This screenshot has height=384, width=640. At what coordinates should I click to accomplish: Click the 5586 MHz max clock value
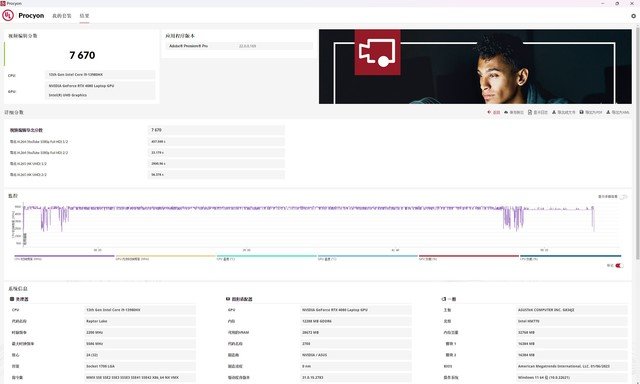[x=139, y=344]
